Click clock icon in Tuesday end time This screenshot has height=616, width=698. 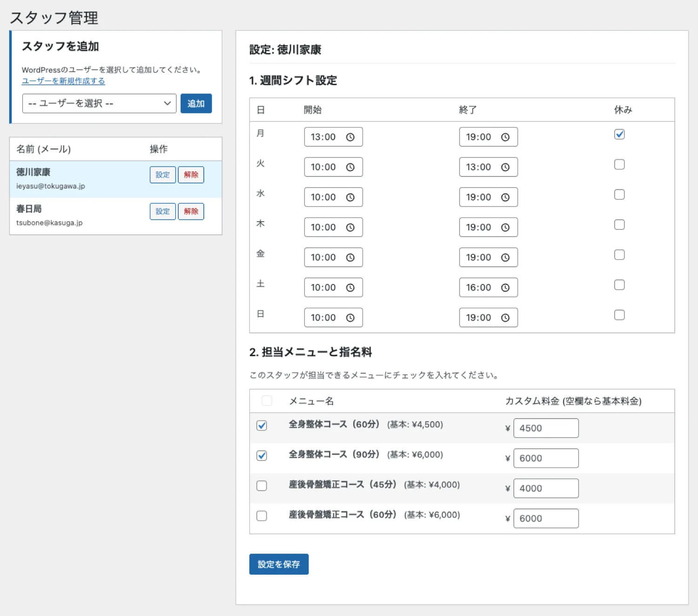505,168
